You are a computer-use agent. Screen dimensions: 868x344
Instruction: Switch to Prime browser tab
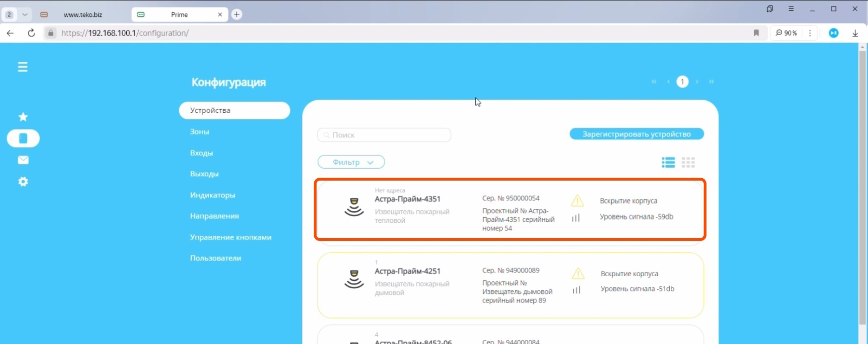point(180,14)
